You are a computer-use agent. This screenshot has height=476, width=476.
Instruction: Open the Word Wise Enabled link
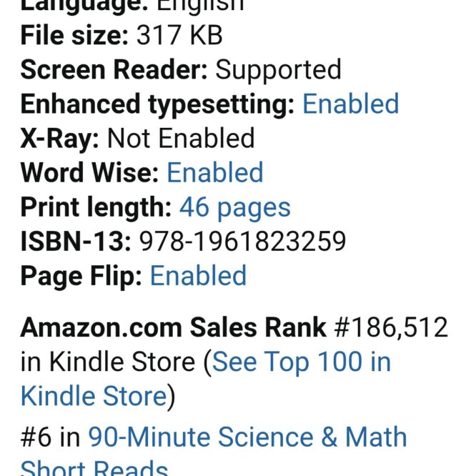click(214, 173)
